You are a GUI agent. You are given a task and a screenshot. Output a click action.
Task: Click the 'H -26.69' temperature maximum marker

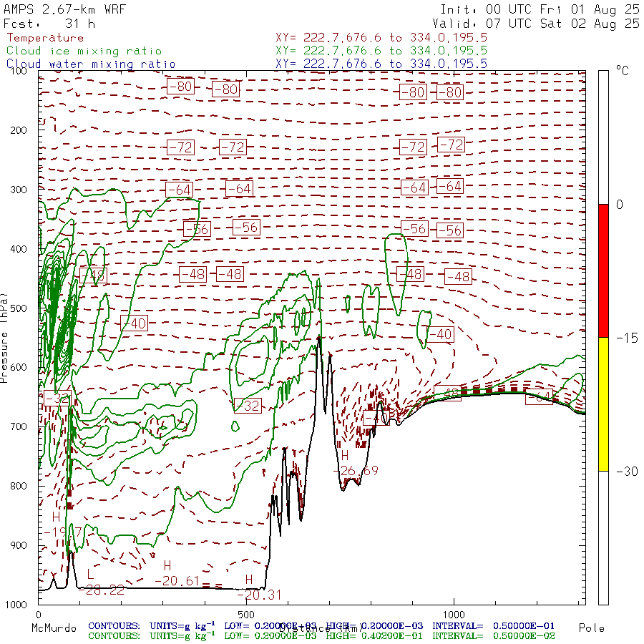coord(356,463)
